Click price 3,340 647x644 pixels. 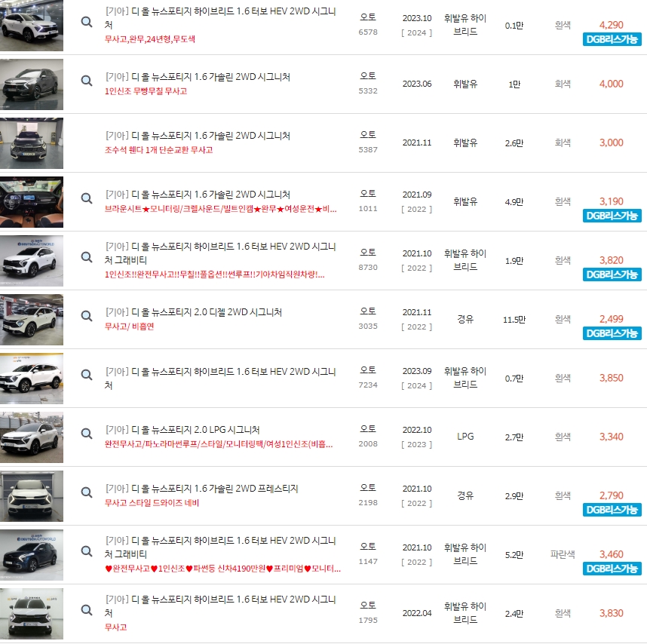(x=611, y=437)
